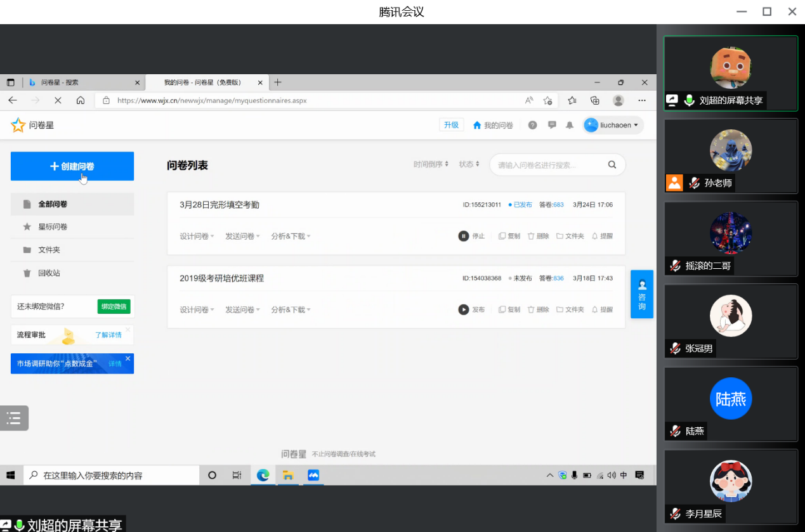
Task: Open Edge browser from the Windows taskbar
Action: [263, 475]
